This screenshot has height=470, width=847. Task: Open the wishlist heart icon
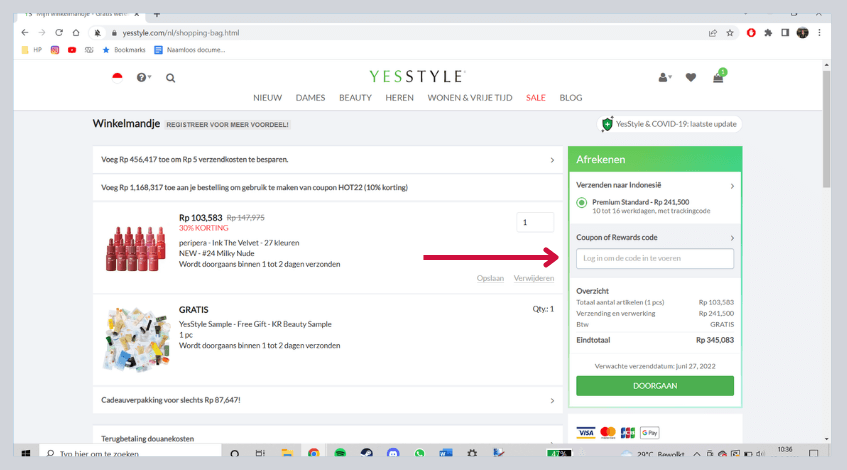[691, 77]
